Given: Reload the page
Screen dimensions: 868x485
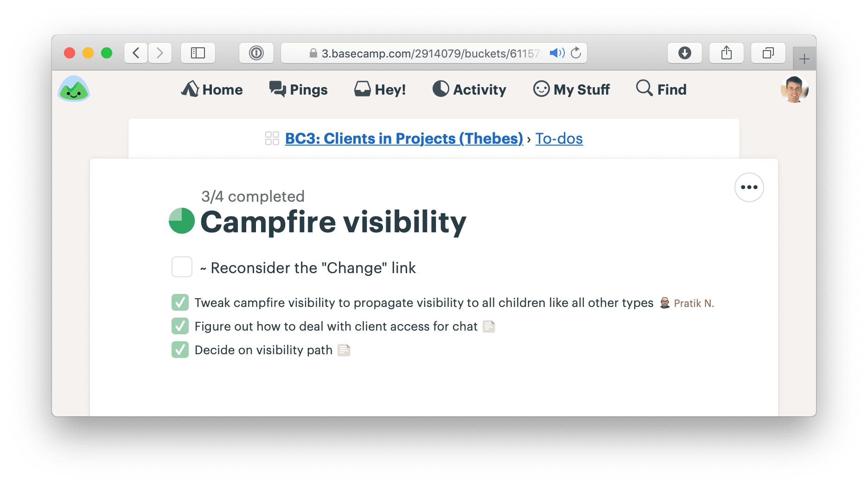Looking at the screenshot, I should point(576,53).
